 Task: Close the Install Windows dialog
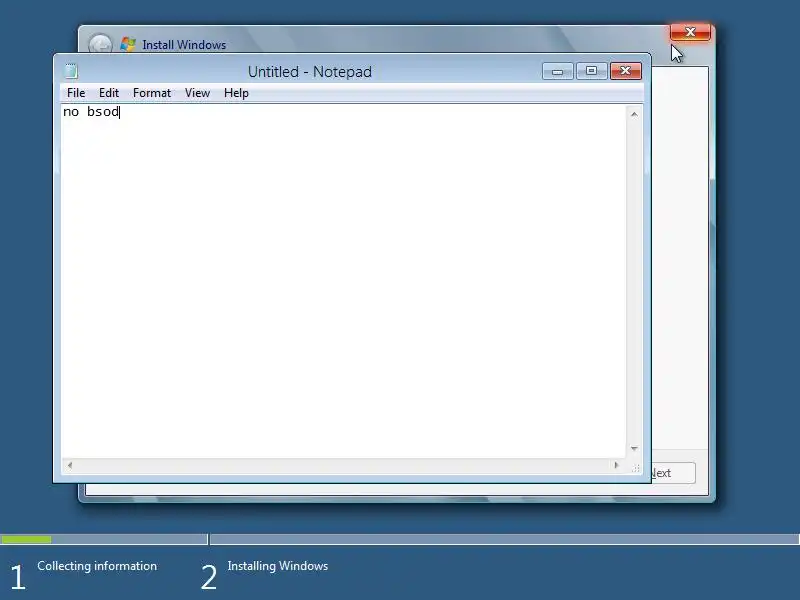pyautogui.click(x=690, y=32)
